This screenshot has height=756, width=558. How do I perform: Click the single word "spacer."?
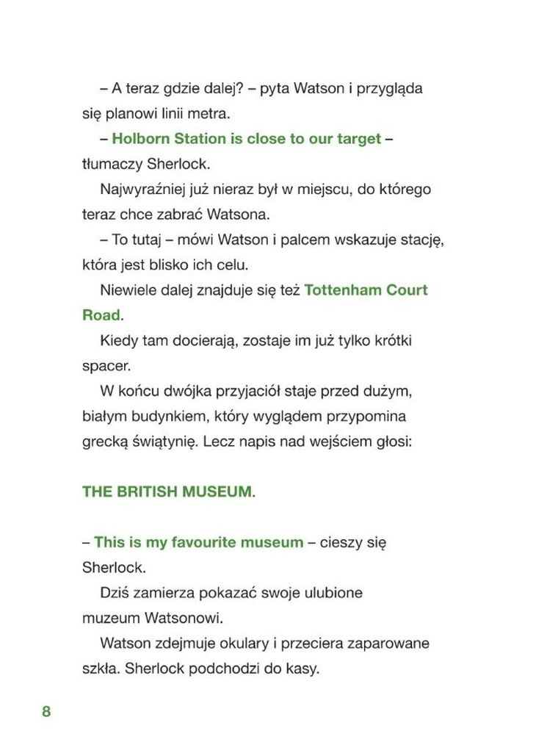click(106, 365)
